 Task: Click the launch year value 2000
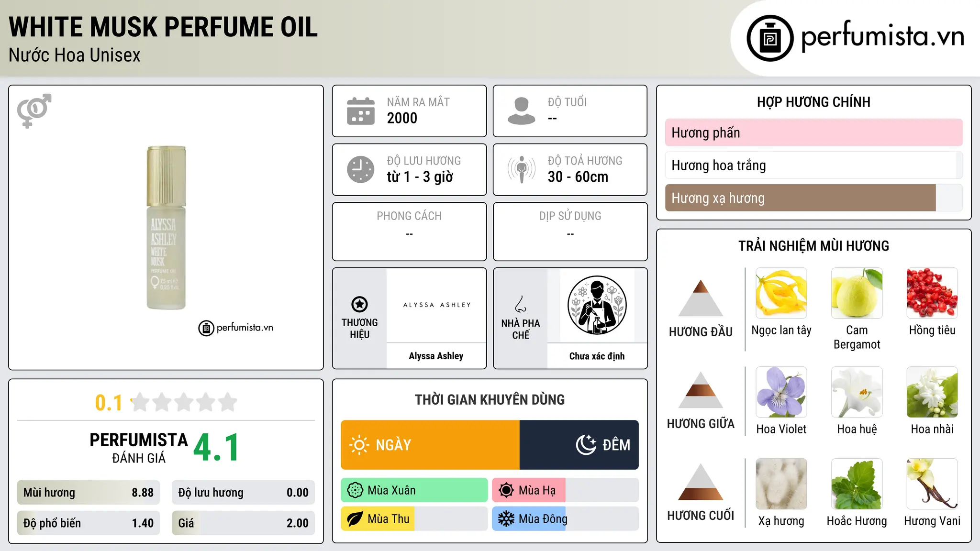tap(402, 118)
